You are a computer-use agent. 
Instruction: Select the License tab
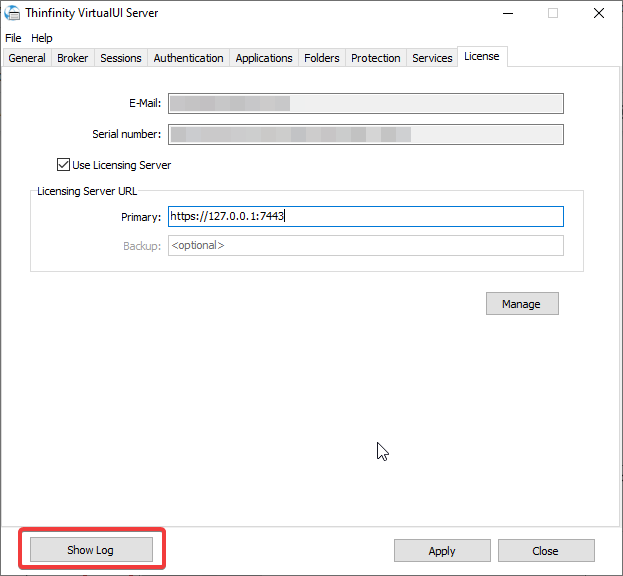click(x=482, y=56)
